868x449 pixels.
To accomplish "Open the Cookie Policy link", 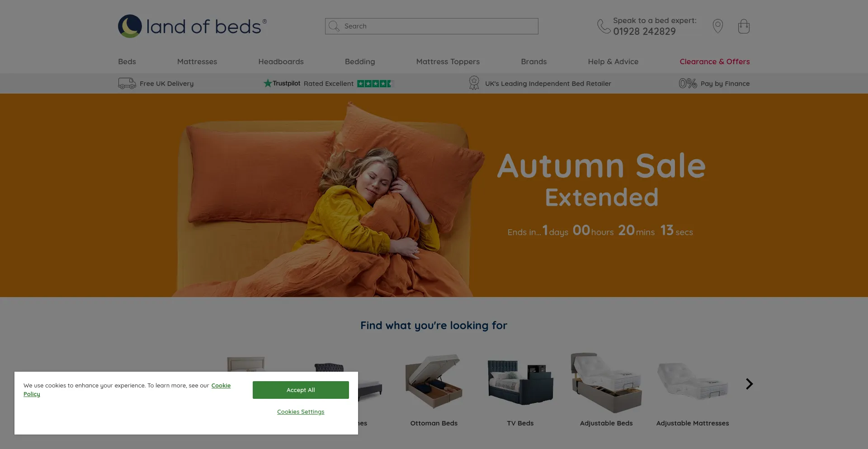I will (127, 390).
